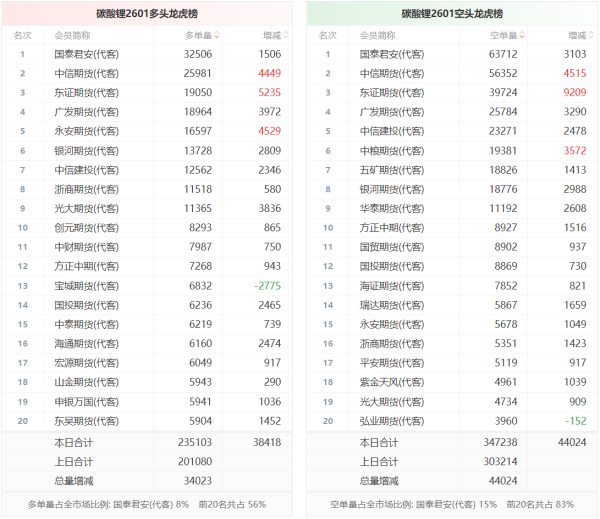Select 宏源期货(代客) row
600x519 pixels.
coord(147,363)
